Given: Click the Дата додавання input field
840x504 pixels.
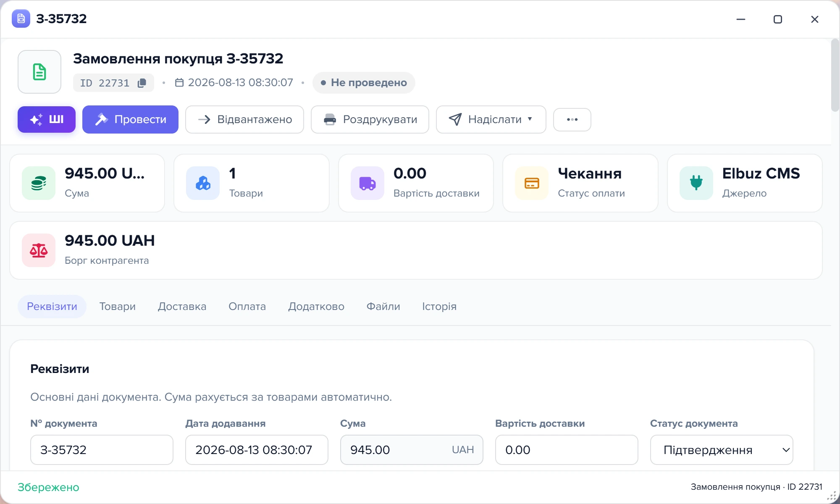Looking at the screenshot, I should click(257, 450).
